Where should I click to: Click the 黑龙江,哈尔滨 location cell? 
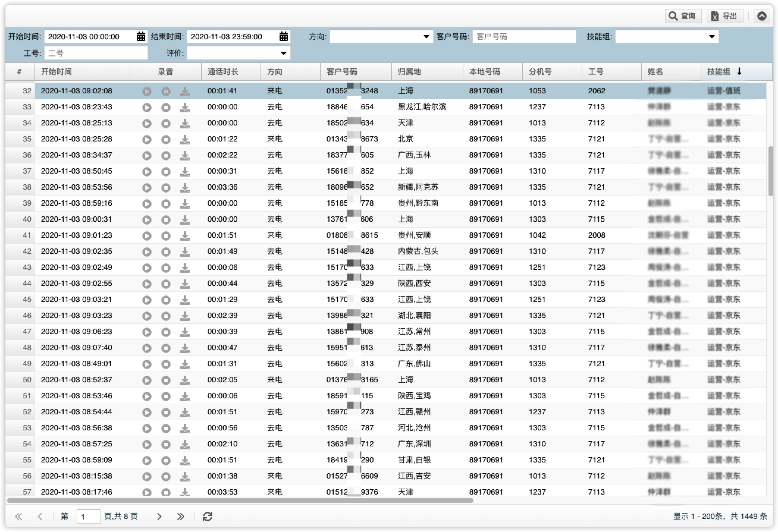[x=422, y=107]
